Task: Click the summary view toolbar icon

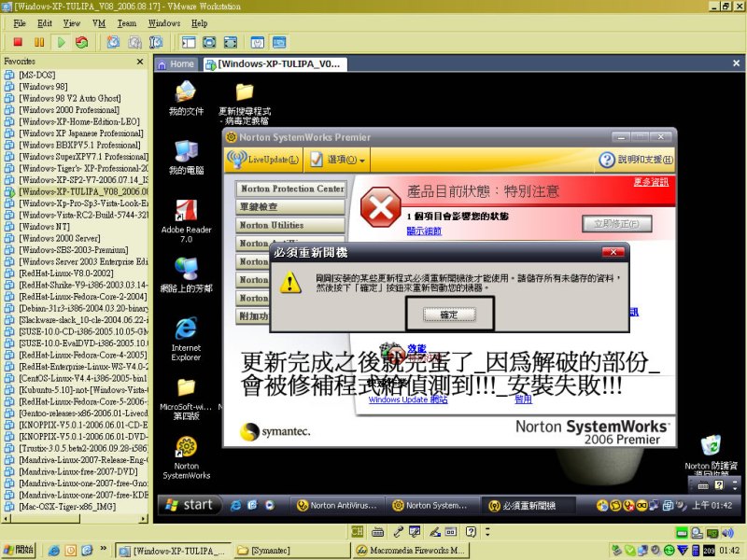Action: (258, 42)
